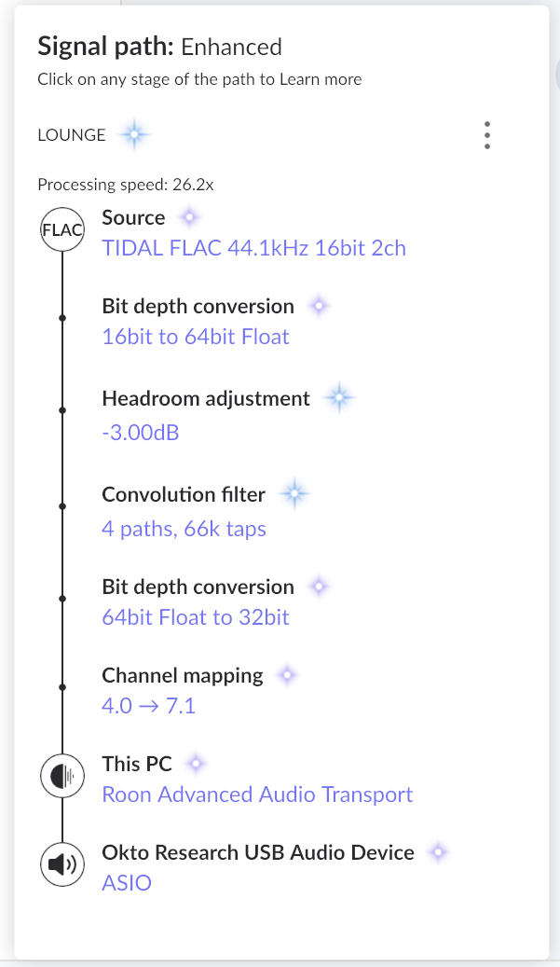560x967 pixels.
Task: Select the speaker output icon for Okto Research device
Action: click(61, 863)
